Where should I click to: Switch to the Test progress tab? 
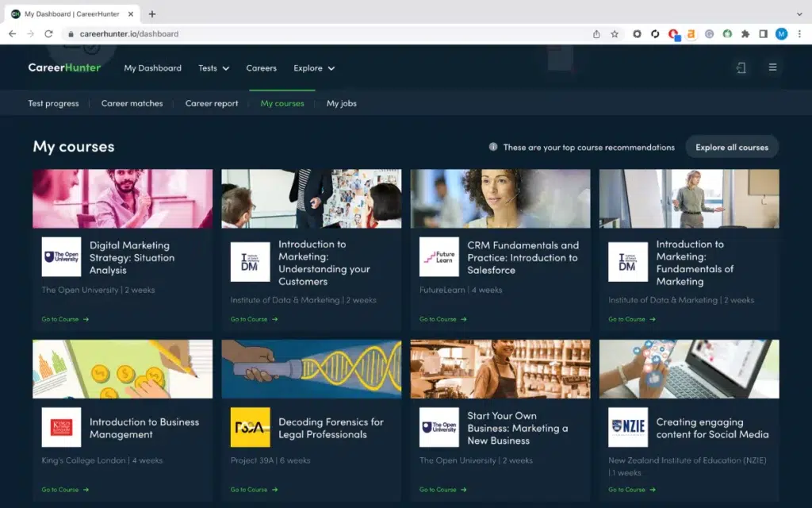[53, 103]
